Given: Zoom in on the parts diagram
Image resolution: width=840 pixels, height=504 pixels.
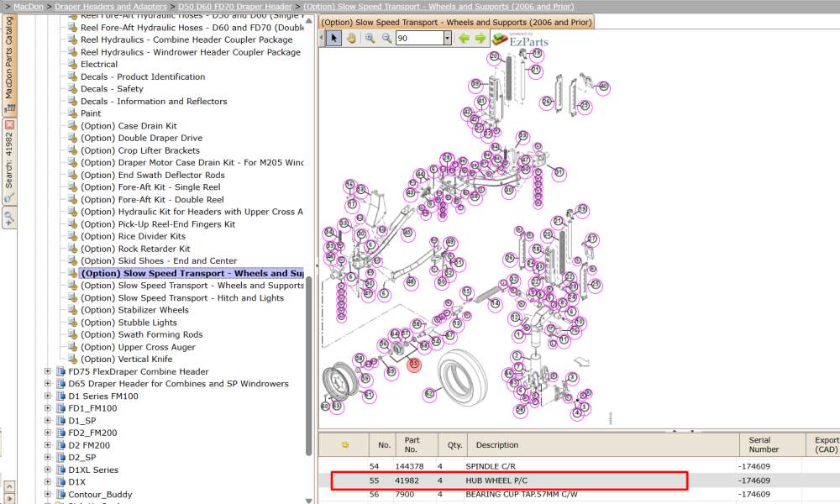Looking at the screenshot, I should tap(370, 38).
